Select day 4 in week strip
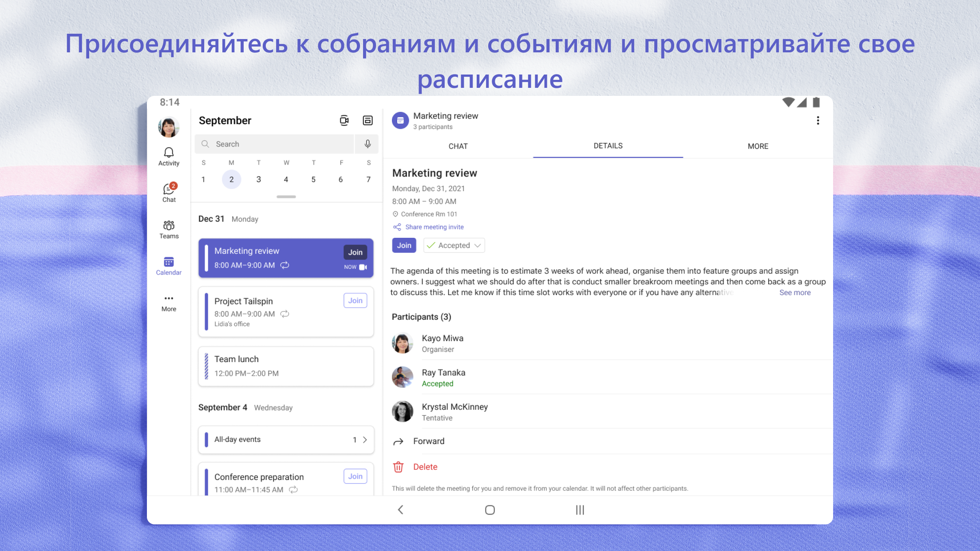The image size is (980, 551). tap(286, 179)
